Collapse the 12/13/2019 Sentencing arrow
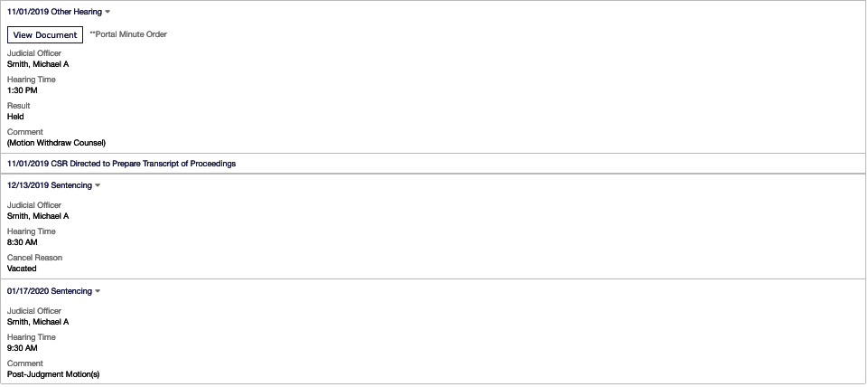The height and width of the screenshot is (387, 868). [98, 186]
